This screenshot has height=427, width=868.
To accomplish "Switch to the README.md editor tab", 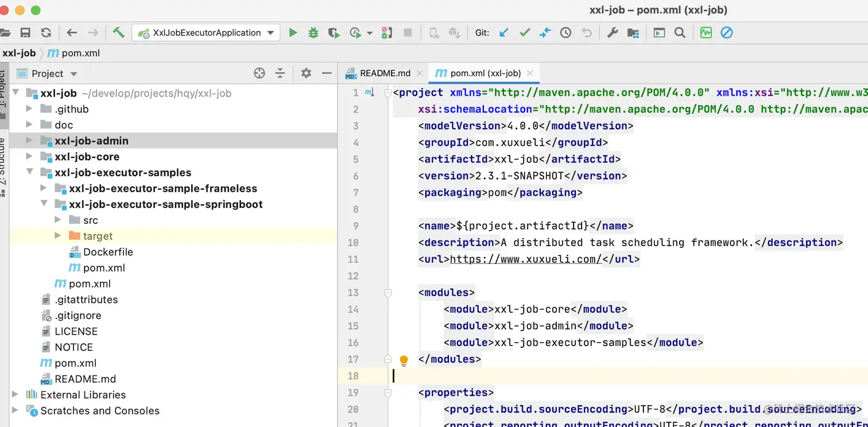I will [385, 73].
